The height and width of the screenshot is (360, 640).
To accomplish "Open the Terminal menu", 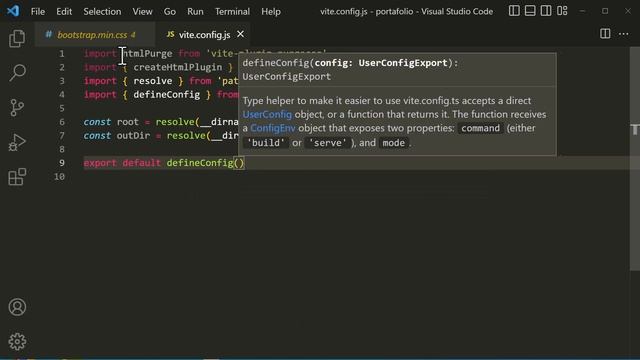I will tap(232, 11).
